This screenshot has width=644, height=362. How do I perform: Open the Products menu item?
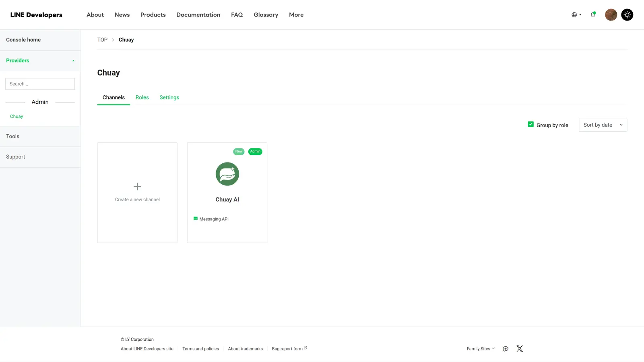tap(153, 15)
